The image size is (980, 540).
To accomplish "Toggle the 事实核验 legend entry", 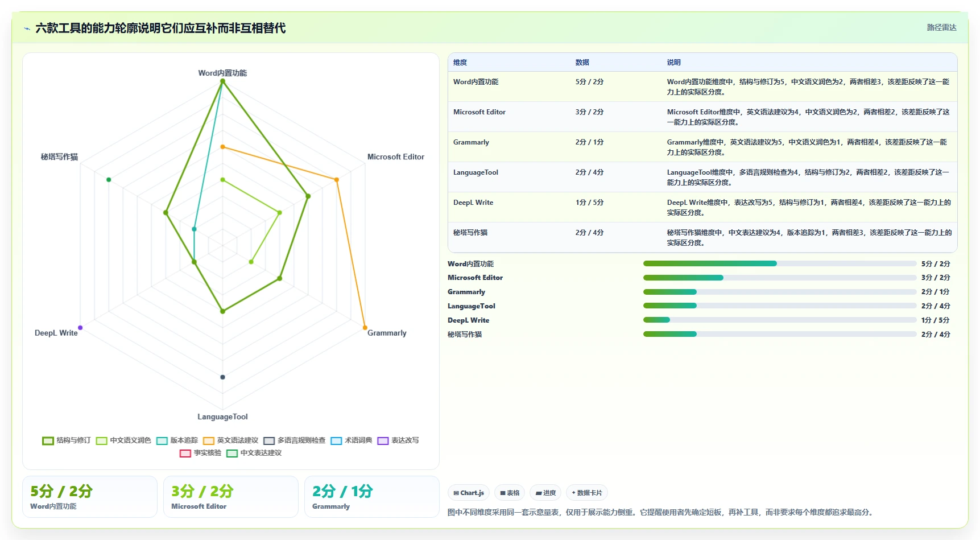I will [x=200, y=453].
